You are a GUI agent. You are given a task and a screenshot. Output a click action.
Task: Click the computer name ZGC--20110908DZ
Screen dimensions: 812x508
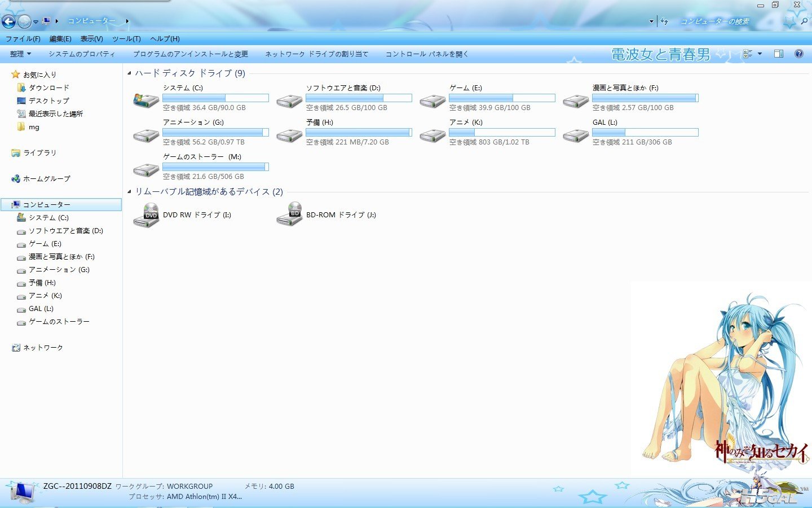[77, 486]
